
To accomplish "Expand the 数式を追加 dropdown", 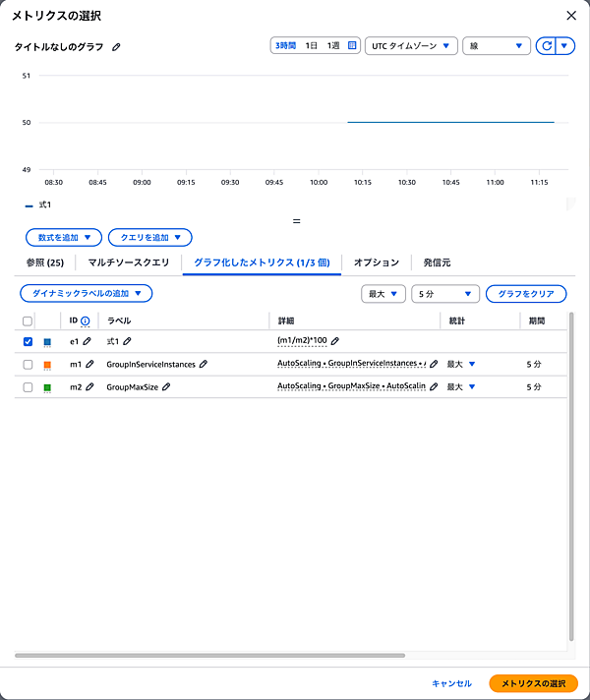I will click(64, 237).
